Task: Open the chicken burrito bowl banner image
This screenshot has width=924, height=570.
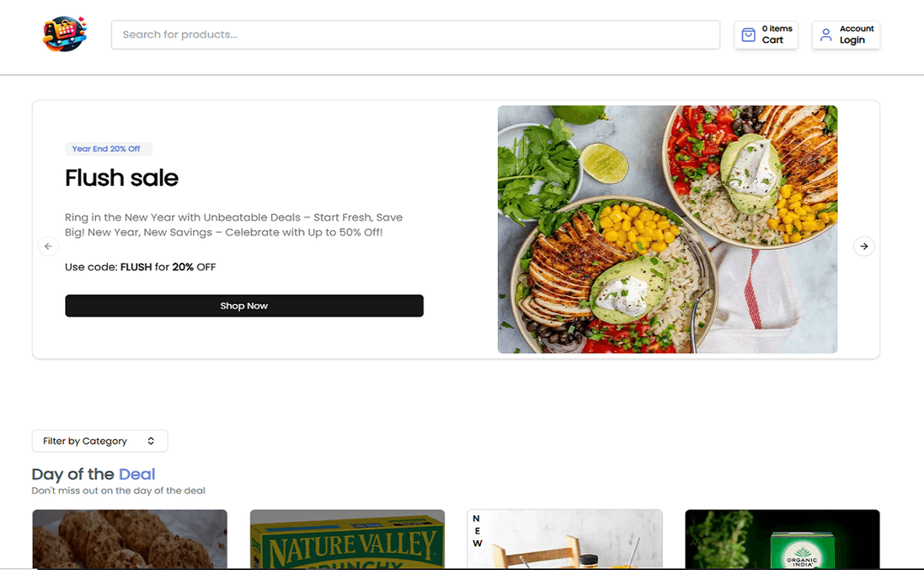Action: pos(667,229)
